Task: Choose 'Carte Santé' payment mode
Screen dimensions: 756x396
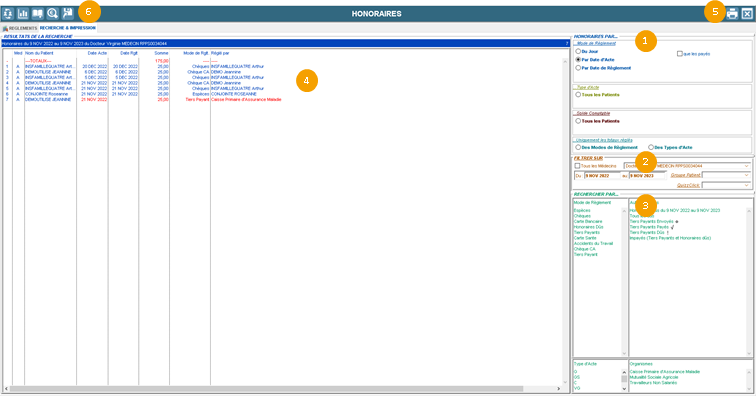Action: tap(585, 238)
